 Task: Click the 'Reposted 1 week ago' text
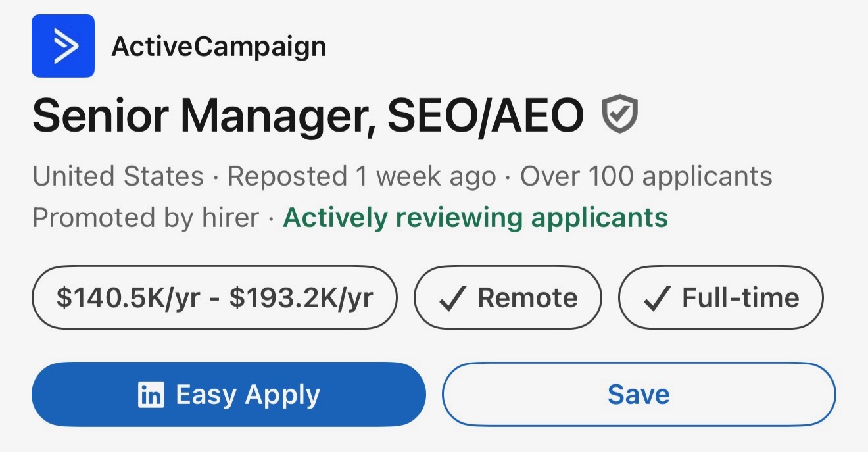pos(362,176)
